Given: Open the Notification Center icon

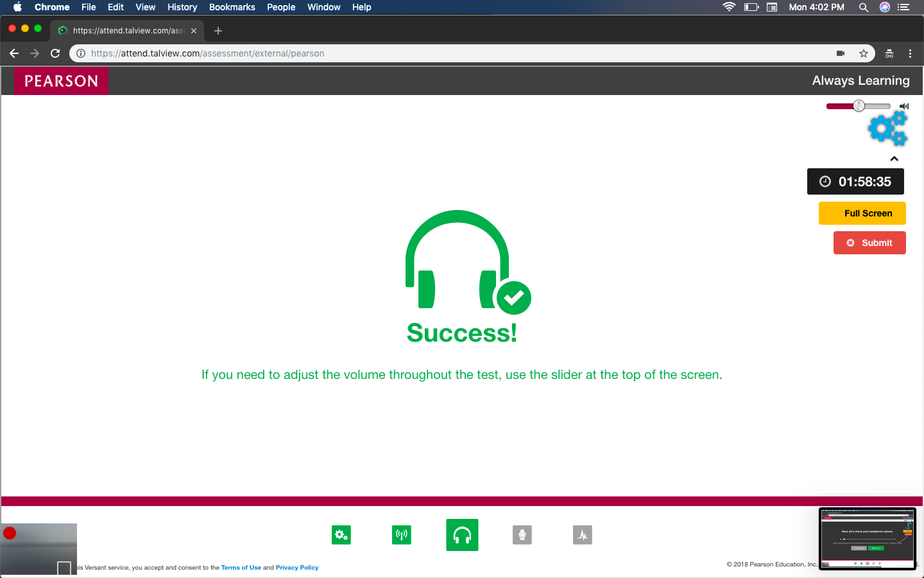Looking at the screenshot, I should click(903, 7).
